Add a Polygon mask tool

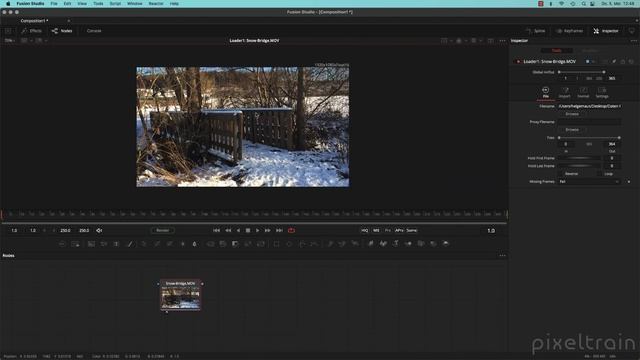click(302, 244)
